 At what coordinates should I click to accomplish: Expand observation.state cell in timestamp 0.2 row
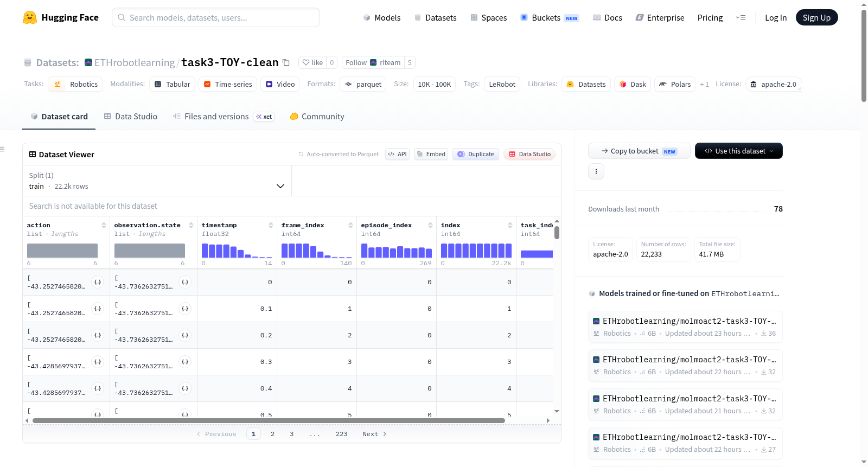coord(185,335)
